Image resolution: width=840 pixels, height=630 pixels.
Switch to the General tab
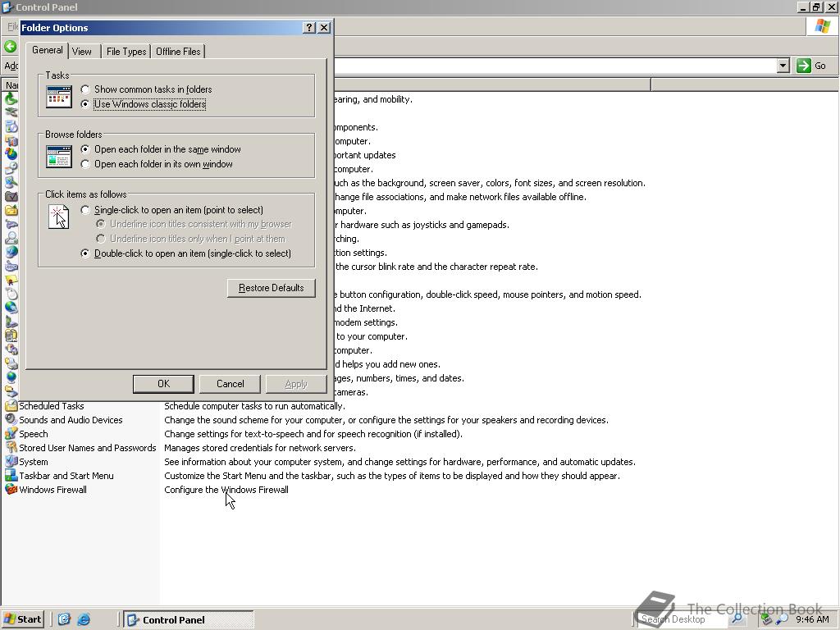[47, 50]
